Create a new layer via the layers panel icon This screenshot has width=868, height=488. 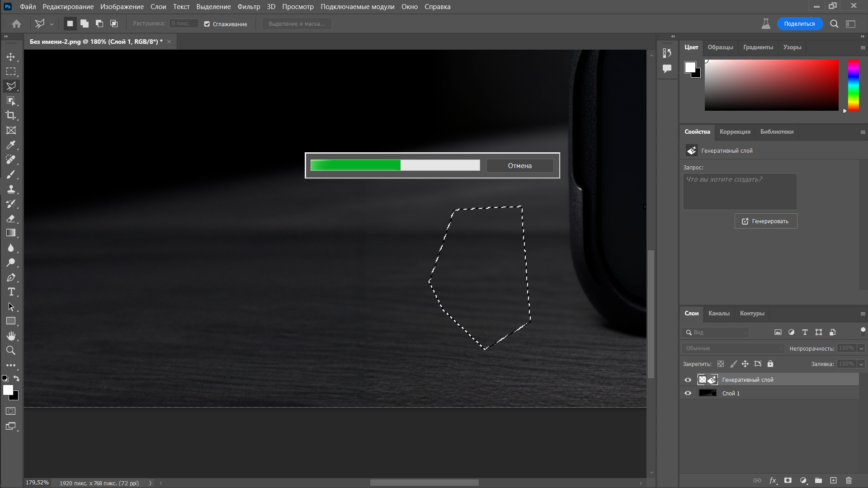[x=833, y=481]
